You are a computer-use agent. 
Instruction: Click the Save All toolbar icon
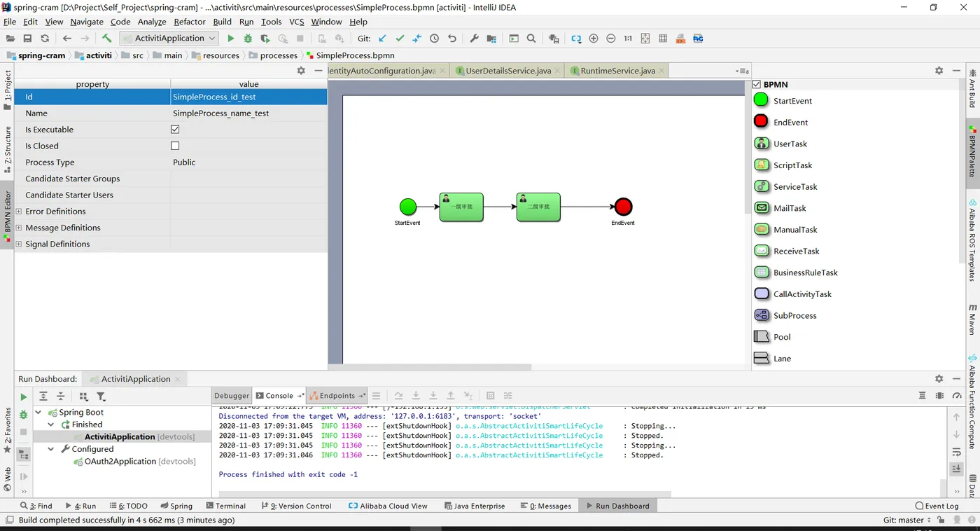27,39
